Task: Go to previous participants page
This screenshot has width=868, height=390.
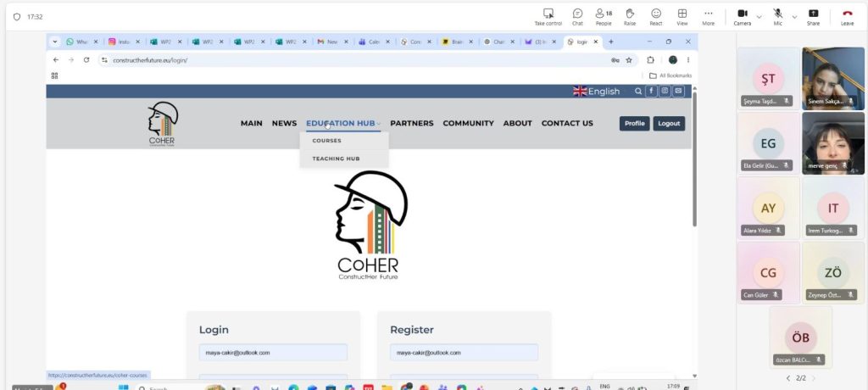Action: [x=787, y=378]
